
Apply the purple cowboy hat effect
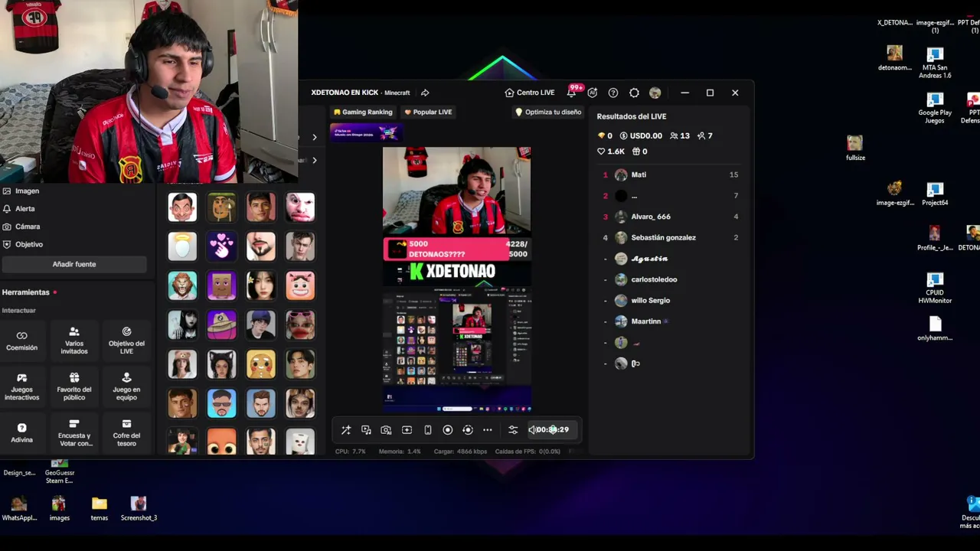[221, 325]
